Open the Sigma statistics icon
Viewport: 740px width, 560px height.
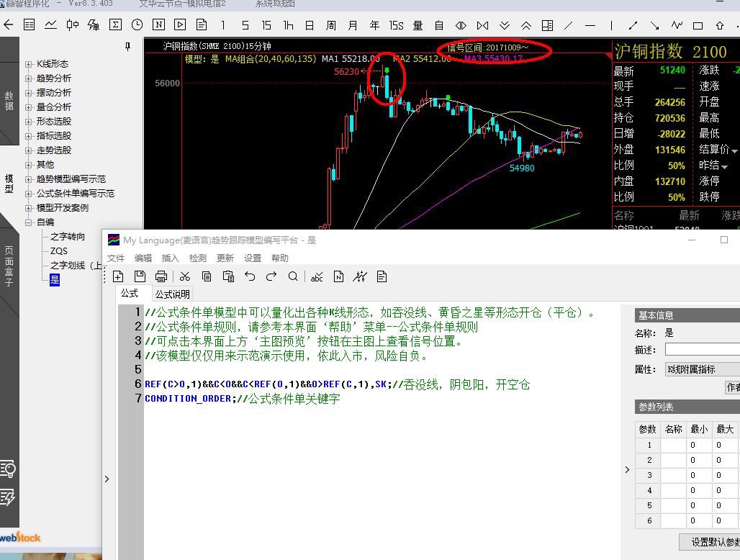tap(115, 24)
